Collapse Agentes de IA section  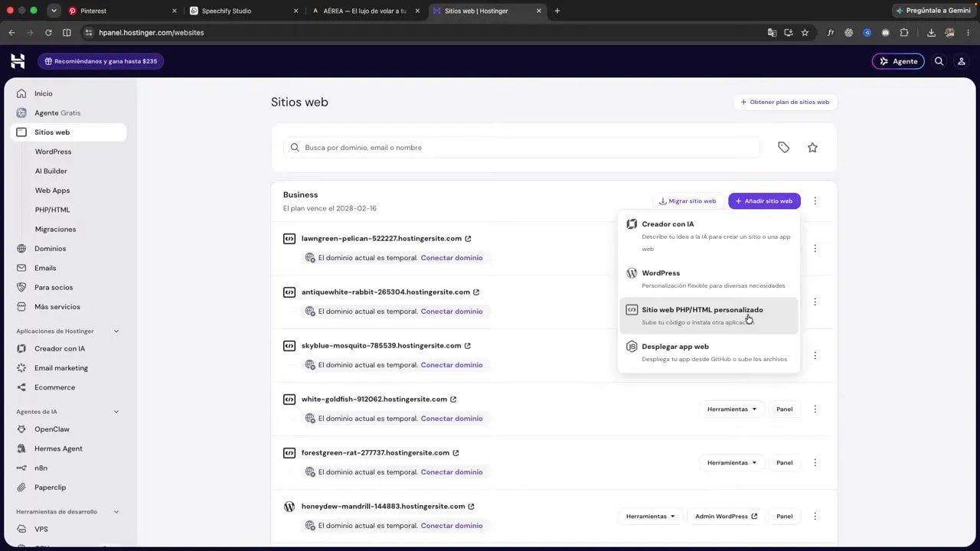point(116,412)
